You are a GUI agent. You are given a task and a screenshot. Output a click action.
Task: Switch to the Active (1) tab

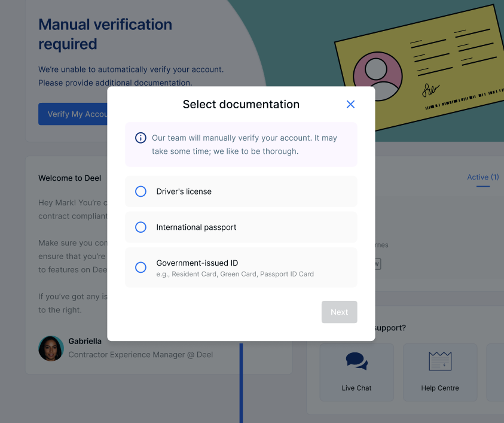(x=482, y=177)
